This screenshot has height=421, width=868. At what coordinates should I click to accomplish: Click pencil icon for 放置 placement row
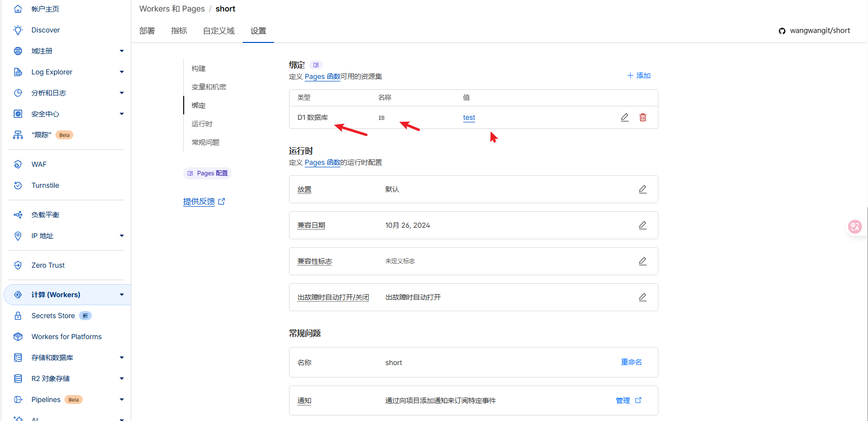tap(642, 189)
